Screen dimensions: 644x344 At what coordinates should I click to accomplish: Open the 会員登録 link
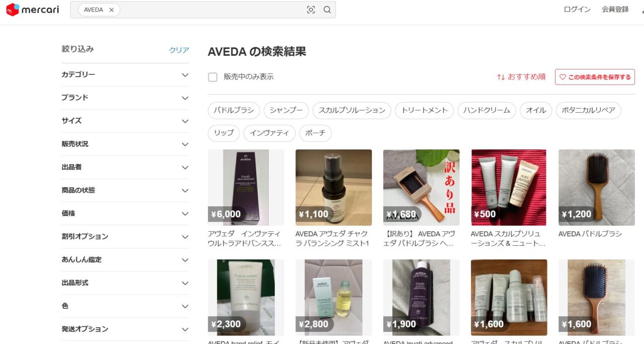point(615,10)
